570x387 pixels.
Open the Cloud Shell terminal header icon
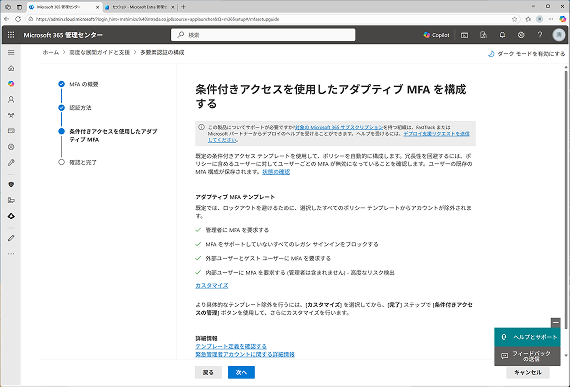pyautogui.click(x=465, y=35)
